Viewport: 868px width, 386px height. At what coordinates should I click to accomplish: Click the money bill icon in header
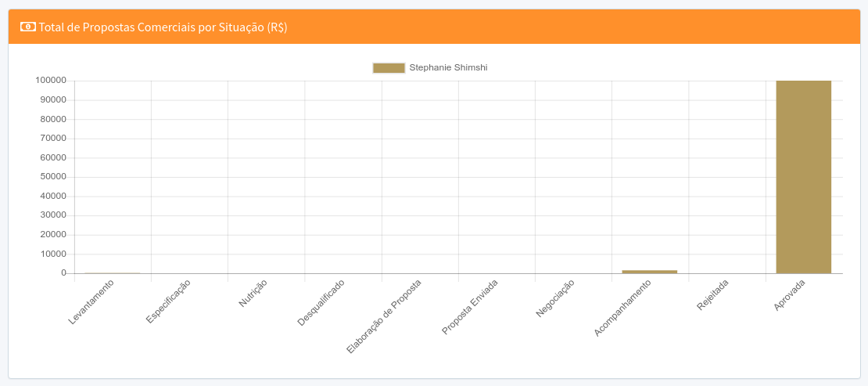pyautogui.click(x=27, y=27)
